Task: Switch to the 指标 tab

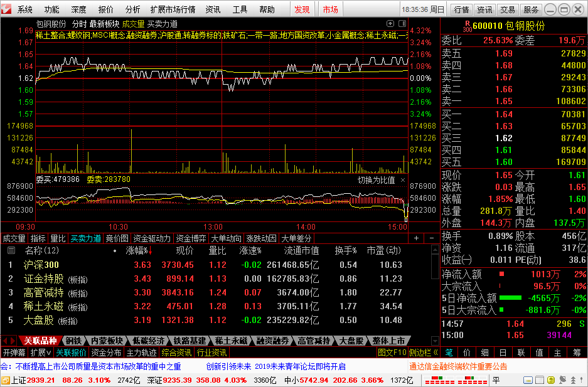Action: point(38,238)
